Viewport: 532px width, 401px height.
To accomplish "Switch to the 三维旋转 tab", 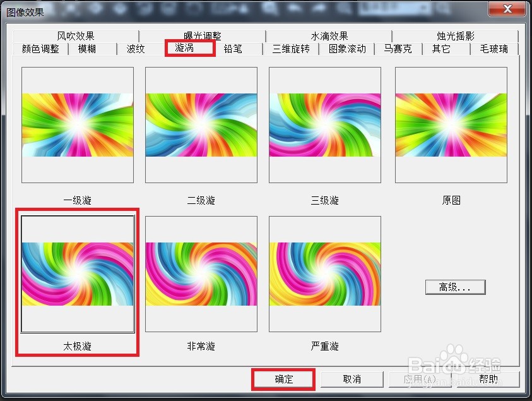I will coord(291,49).
